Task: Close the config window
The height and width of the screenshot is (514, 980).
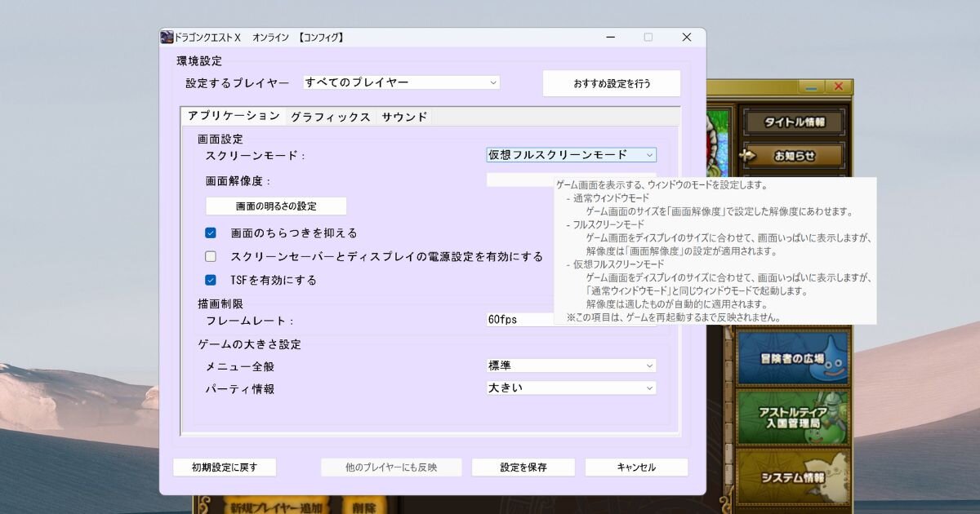Action: pyautogui.click(x=686, y=37)
